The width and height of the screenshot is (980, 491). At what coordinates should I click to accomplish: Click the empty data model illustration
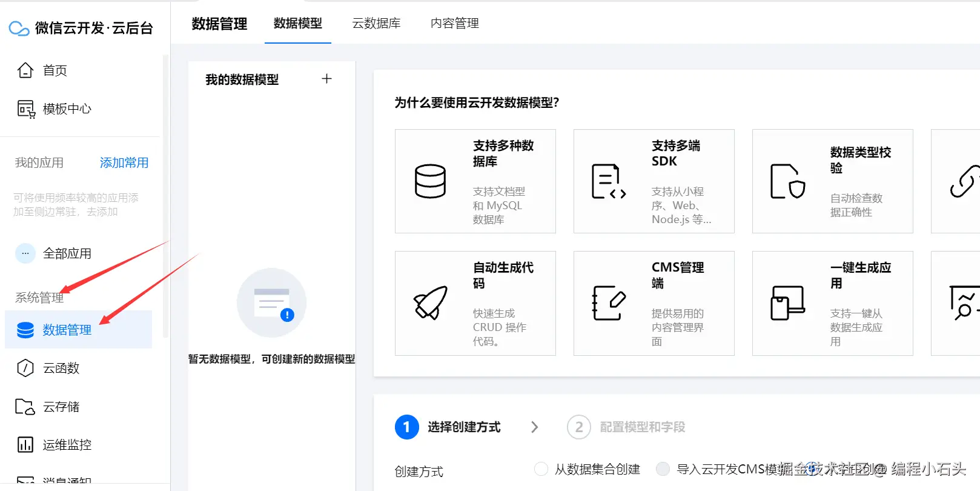(271, 302)
